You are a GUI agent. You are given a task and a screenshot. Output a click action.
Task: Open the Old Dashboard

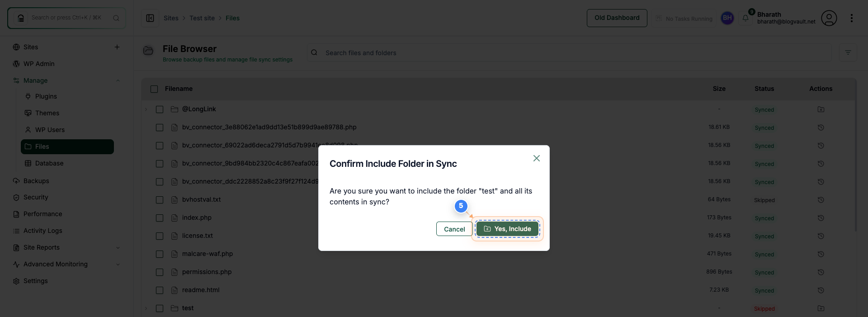pyautogui.click(x=617, y=18)
